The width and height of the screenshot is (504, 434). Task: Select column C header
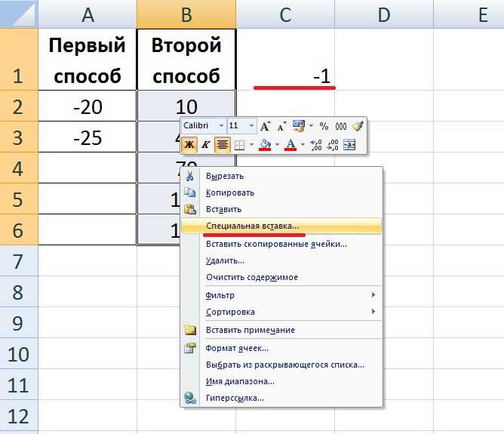[285, 14]
